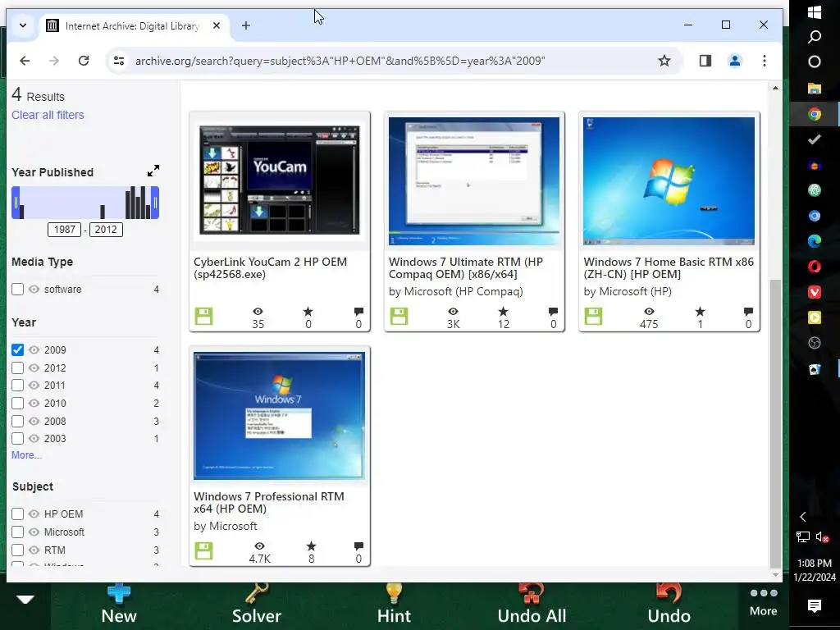Toggle the eye icon beside Microsoft subject
Screen dimensions: 840x630
(34, 532)
